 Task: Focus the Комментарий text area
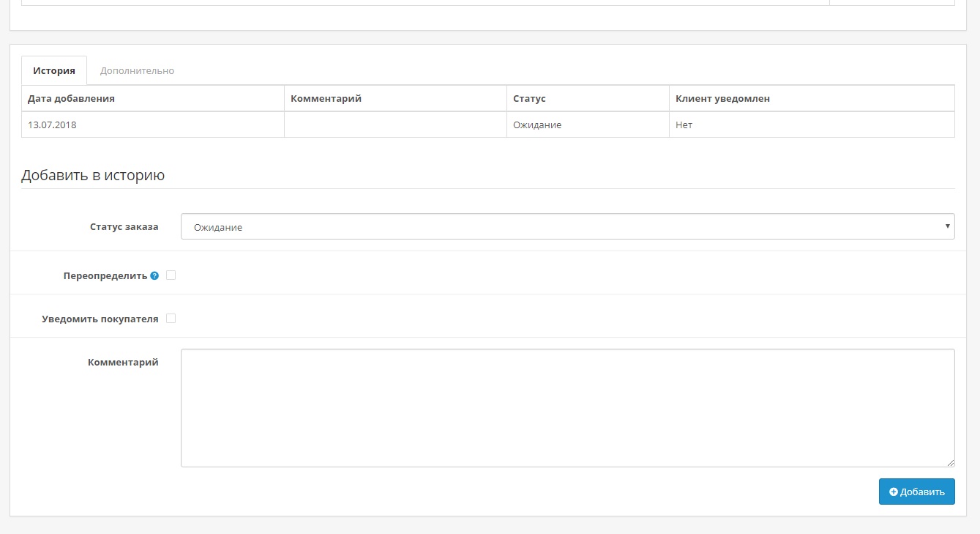pyautogui.click(x=567, y=407)
